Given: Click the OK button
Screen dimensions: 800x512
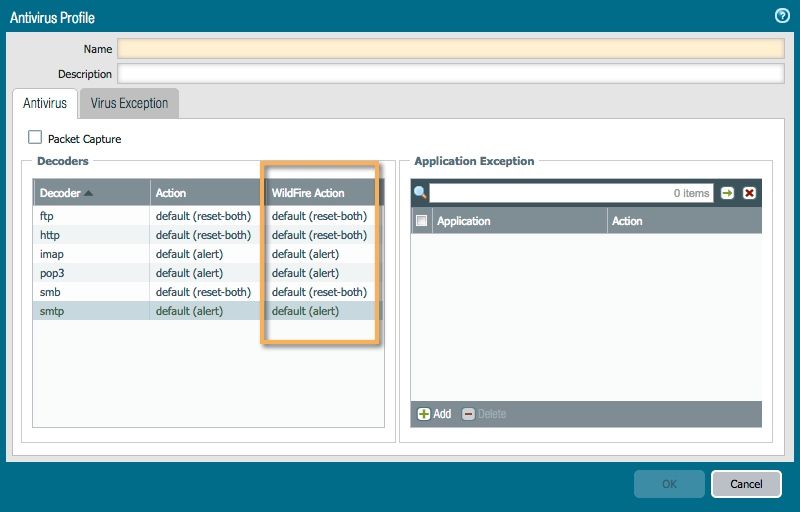Looking at the screenshot, I should pyautogui.click(x=669, y=484).
